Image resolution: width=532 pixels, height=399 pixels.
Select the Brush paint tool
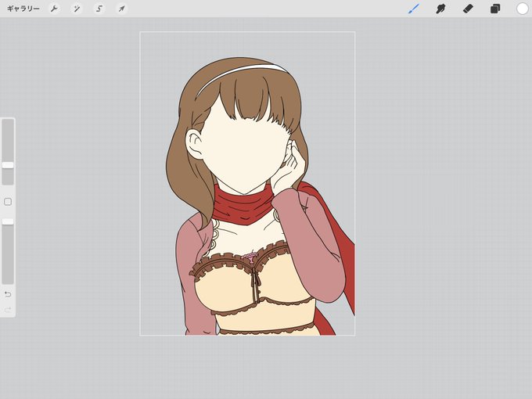coord(414,9)
